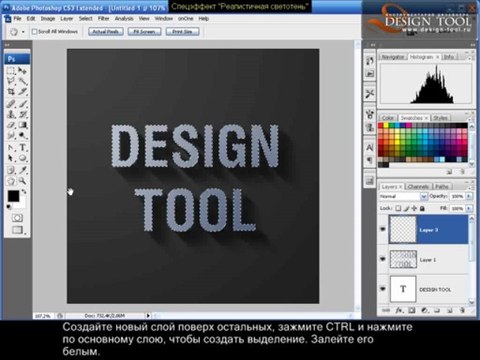480x360 pixels.
Task: Click the Actual Pixels button
Action: click(x=106, y=32)
